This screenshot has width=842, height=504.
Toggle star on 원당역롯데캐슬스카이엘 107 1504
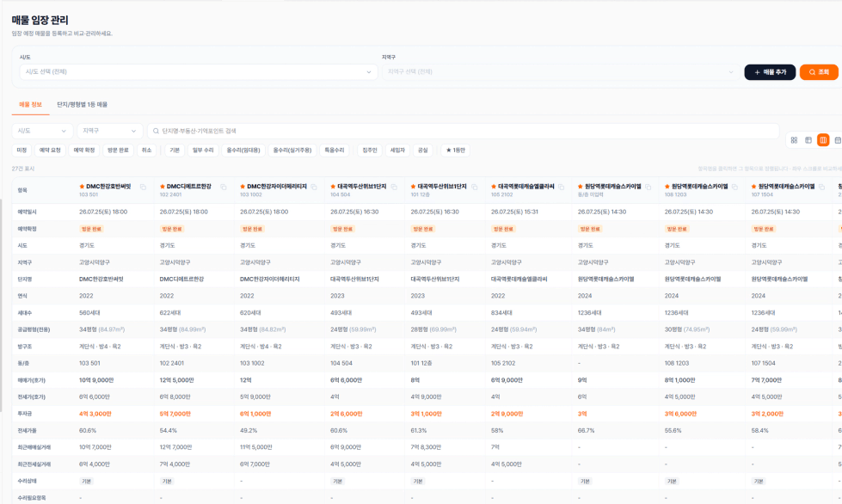point(754,187)
